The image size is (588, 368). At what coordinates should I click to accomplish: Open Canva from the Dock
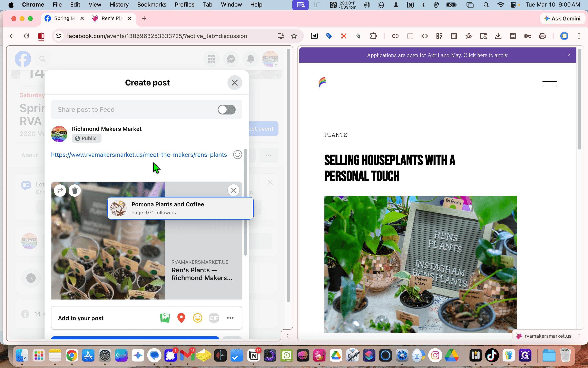click(121, 355)
